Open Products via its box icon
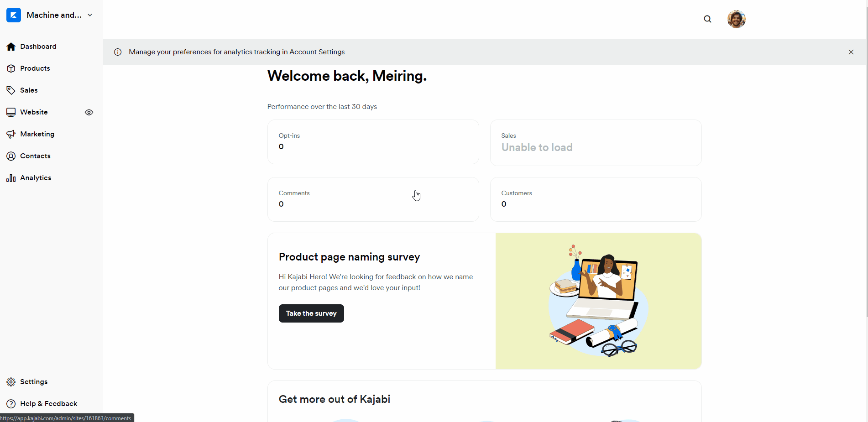868x422 pixels. (10, 68)
